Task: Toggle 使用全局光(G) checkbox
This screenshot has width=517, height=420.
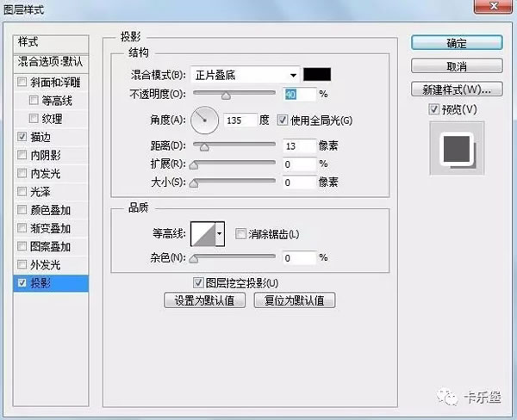Action: pyautogui.click(x=283, y=120)
